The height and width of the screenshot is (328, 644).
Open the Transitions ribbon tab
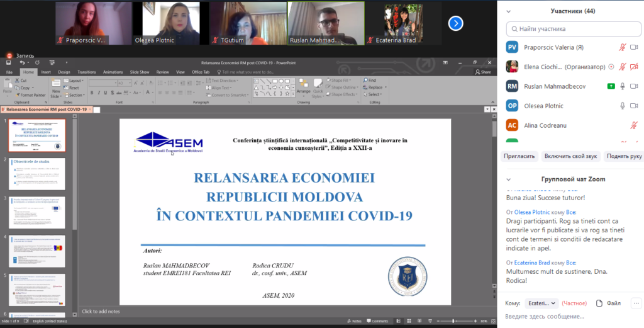87,72
